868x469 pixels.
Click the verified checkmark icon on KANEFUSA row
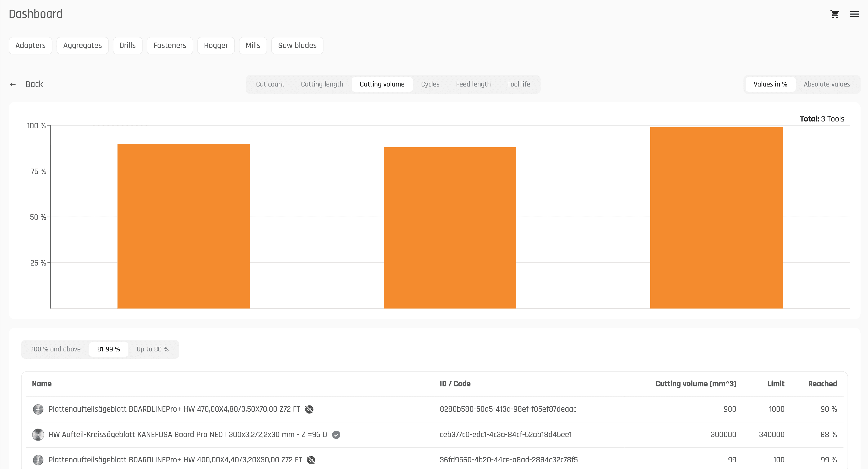[x=336, y=435]
